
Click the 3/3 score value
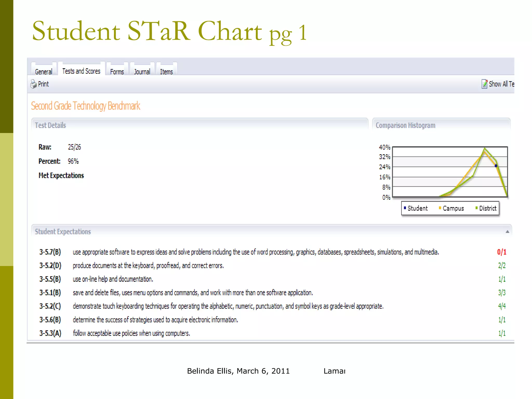[502, 292]
